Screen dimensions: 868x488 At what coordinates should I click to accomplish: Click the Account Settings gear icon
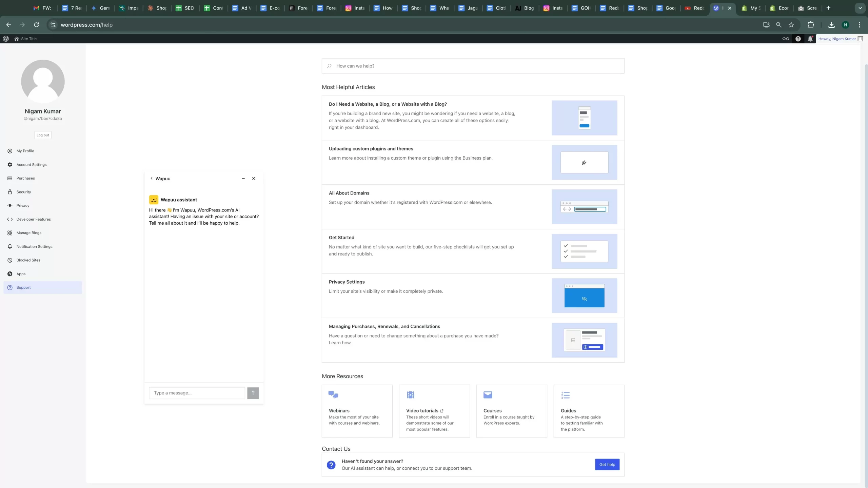point(10,165)
